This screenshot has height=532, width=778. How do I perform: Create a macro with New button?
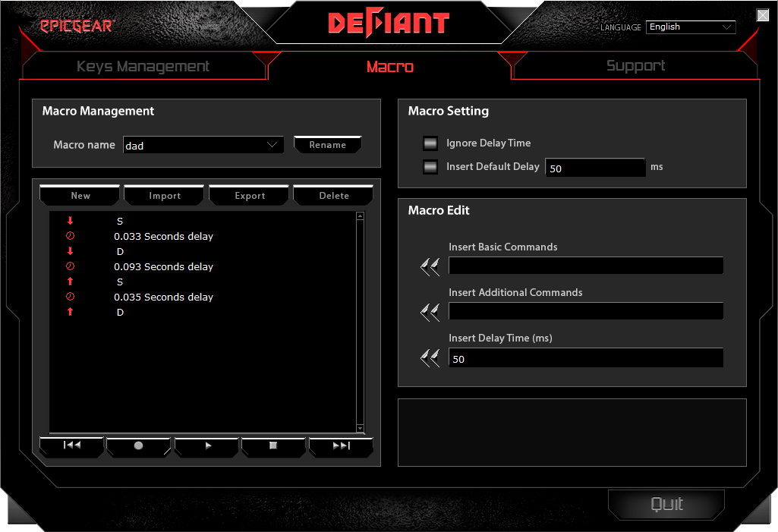click(x=80, y=196)
